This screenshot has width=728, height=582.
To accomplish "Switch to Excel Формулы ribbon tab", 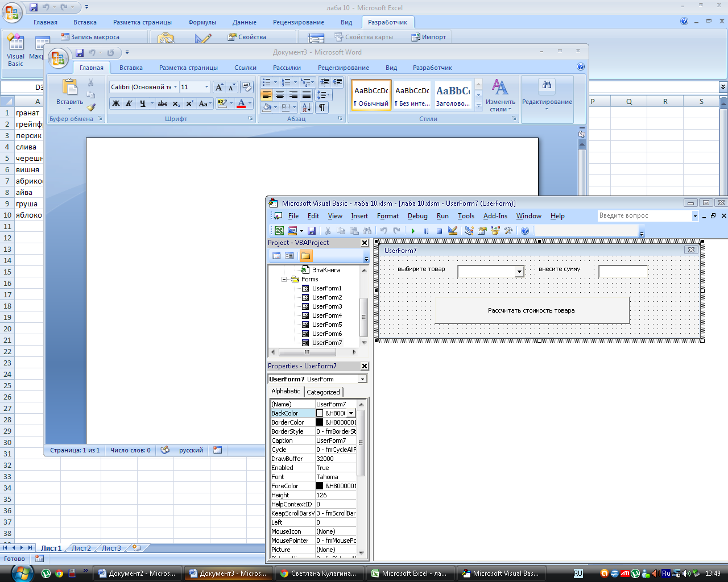I will point(202,22).
